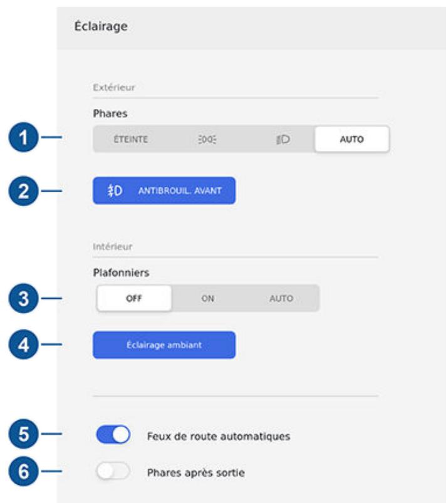Click the numbered callout 3 marker

coord(23,298)
